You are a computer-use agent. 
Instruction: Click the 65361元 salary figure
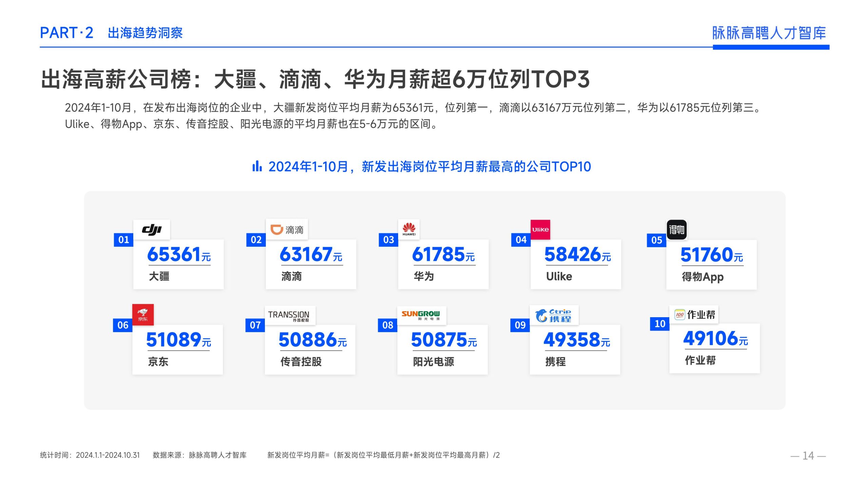click(x=179, y=255)
